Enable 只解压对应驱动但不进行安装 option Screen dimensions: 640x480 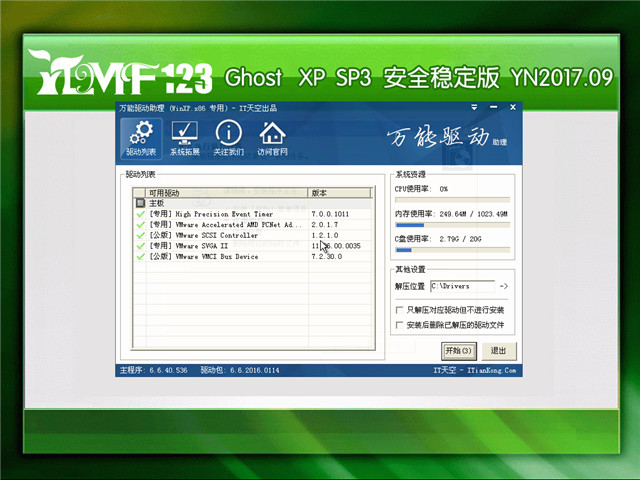click(x=400, y=311)
